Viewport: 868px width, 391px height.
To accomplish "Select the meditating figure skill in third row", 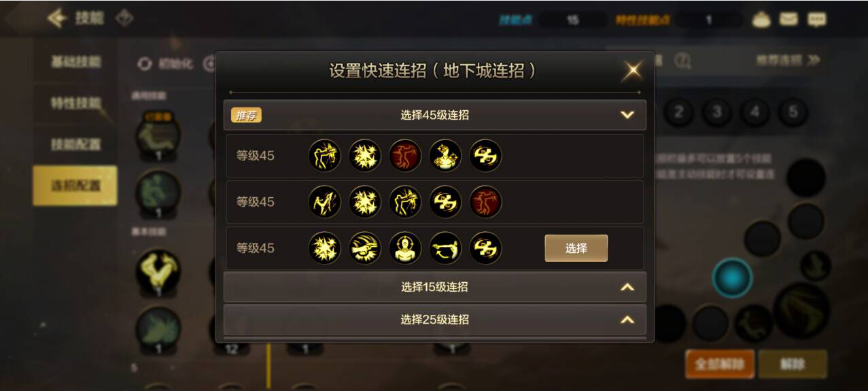I will pyautogui.click(x=405, y=248).
